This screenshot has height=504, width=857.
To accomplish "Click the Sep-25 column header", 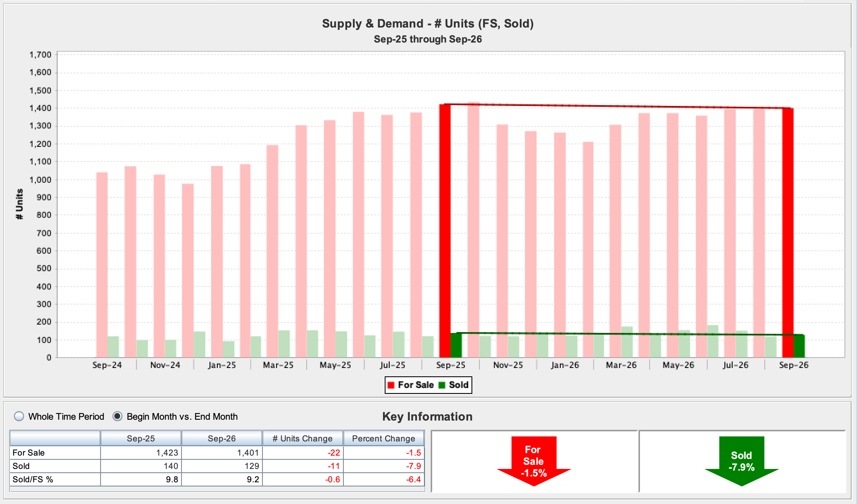I will click(141, 438).
